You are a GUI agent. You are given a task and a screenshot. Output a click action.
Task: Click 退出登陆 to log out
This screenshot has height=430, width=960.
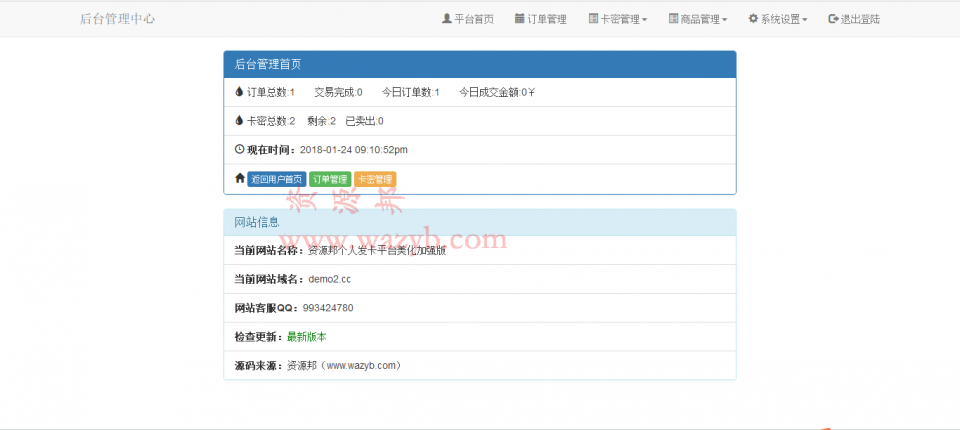(854, 19)
